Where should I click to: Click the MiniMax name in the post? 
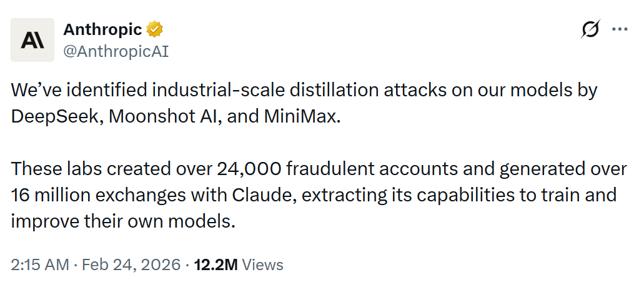(303, 117)
